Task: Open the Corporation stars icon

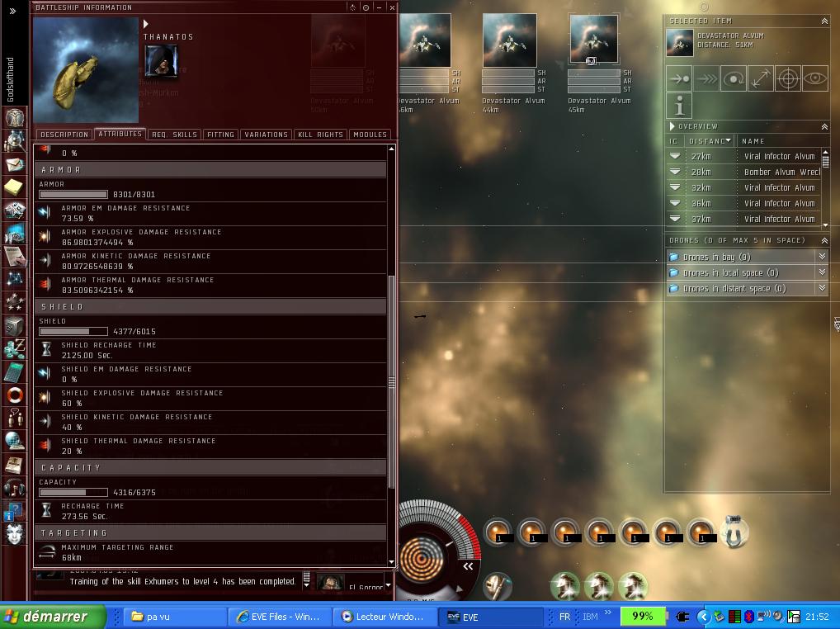Action: click(x=15, y=301)
